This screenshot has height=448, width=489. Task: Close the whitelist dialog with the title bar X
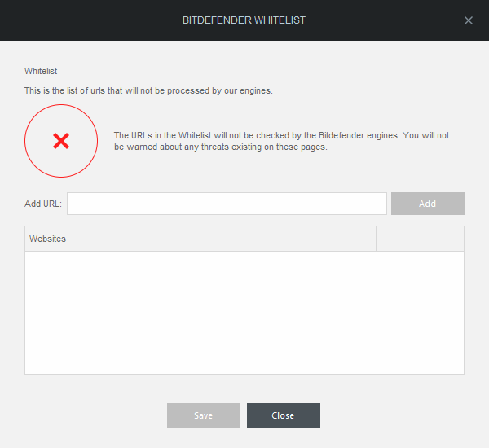pyautogui.click(x=469, y=20)
